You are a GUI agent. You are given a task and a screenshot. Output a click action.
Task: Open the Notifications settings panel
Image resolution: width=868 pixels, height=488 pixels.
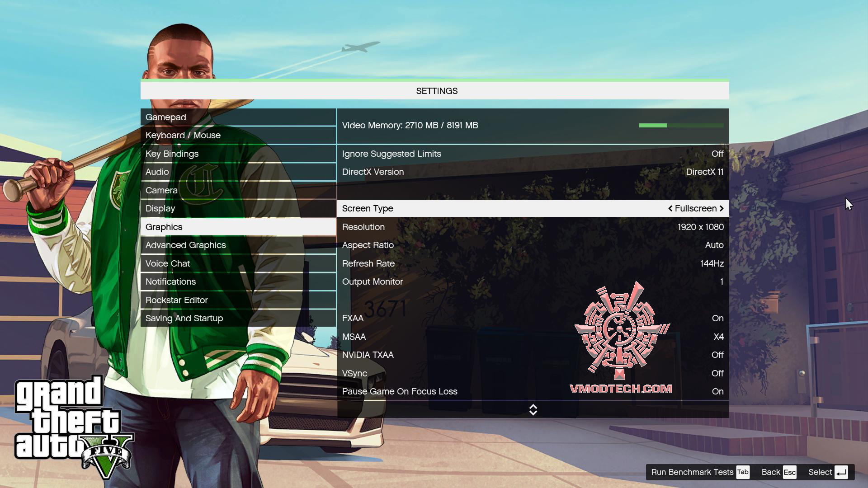(x=170, y=281)
